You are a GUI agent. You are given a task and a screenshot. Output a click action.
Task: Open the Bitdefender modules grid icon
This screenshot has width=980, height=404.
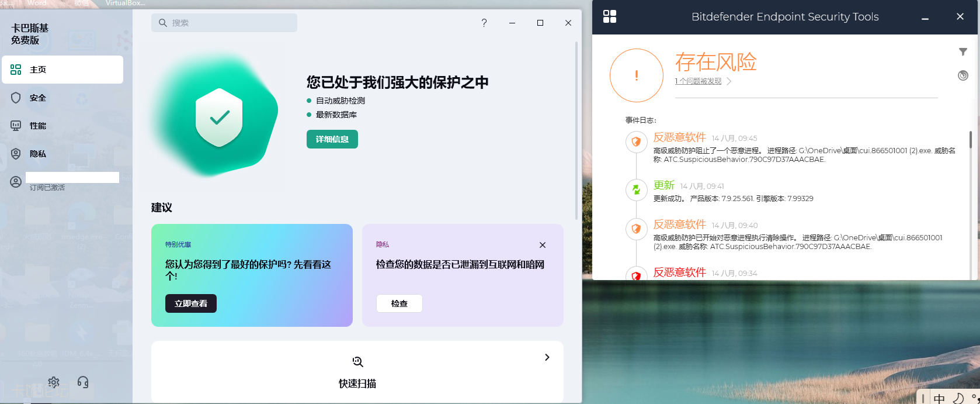(610, 16)
